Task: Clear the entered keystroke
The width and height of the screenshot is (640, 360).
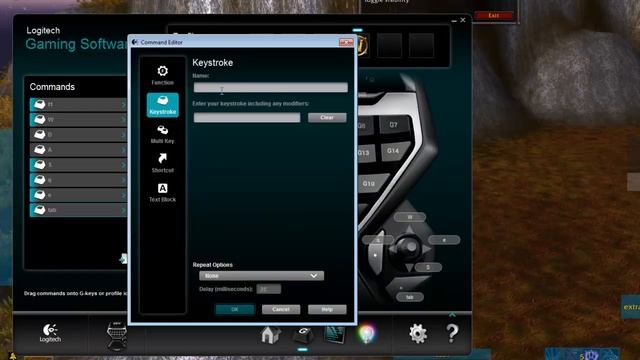Action: coord(327,118)
